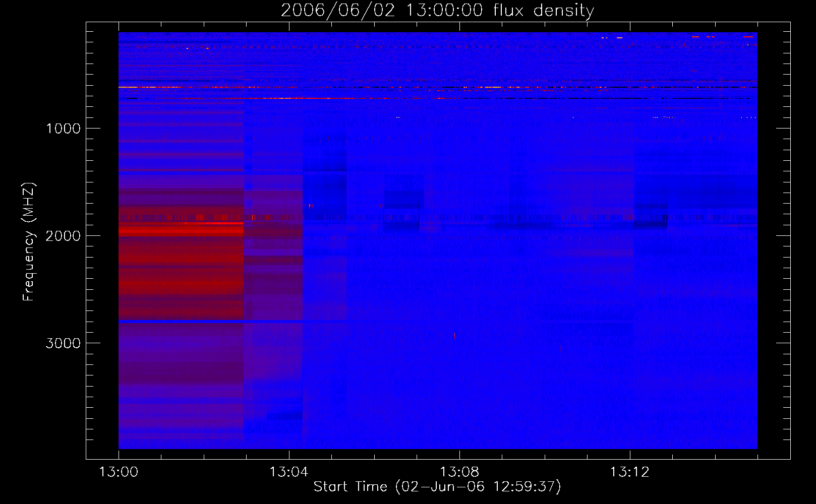Click the '13:12' time axis label
The height and width of the screenshot is (504, 816).
tap(630, 472)
